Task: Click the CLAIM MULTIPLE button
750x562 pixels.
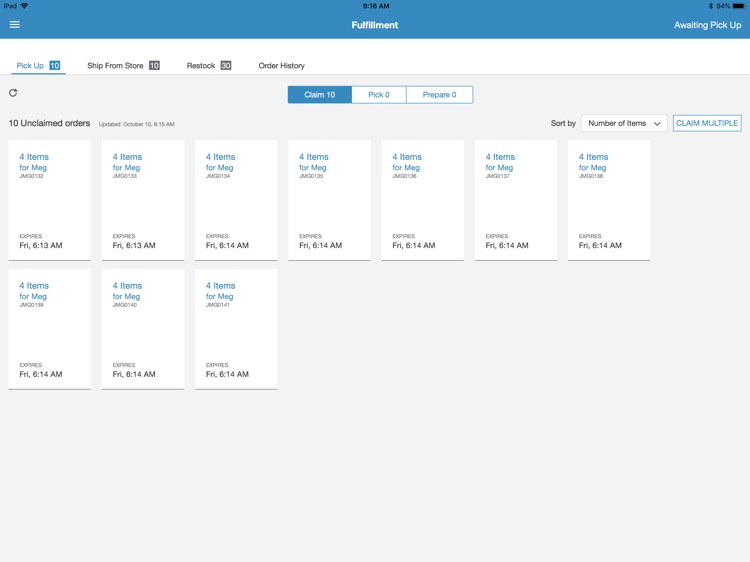Action: [x=707, y=123]
